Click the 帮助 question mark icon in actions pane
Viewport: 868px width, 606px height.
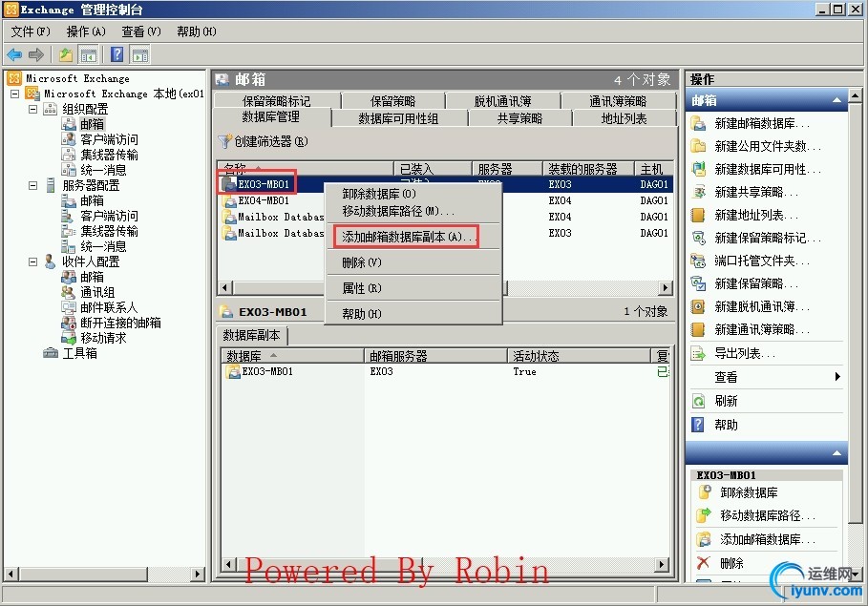click(699, 425)
